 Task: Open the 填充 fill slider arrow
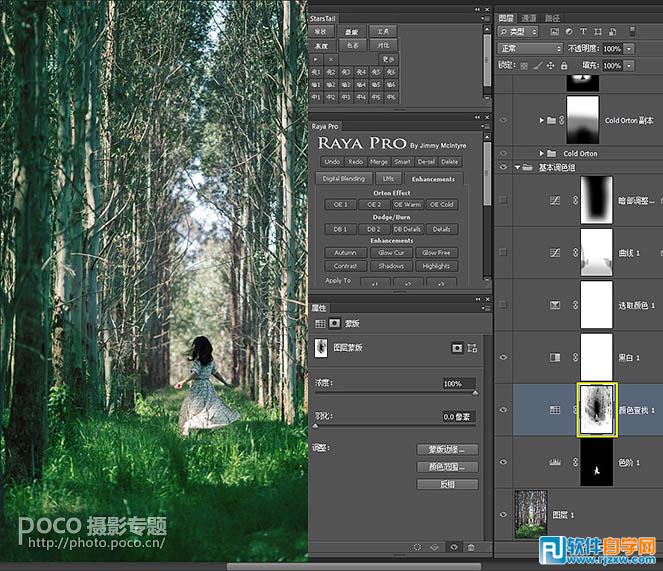(630, 66)
